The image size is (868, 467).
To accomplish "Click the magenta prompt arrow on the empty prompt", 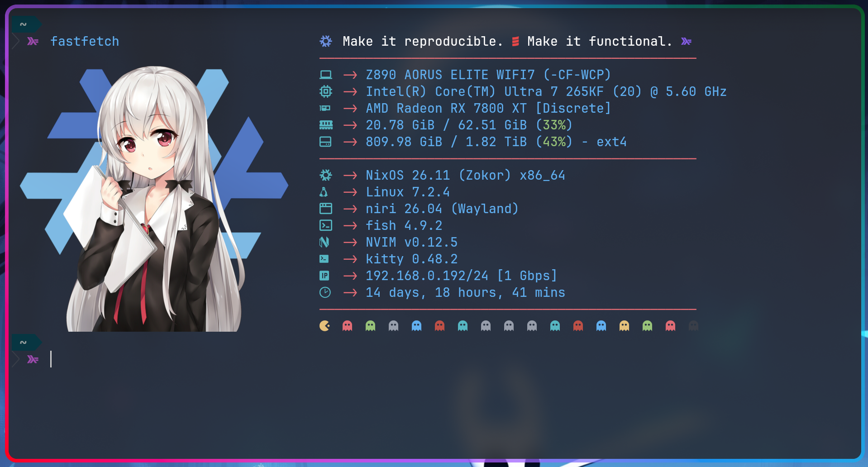I will pyautogui.click(x=33, y=359).
